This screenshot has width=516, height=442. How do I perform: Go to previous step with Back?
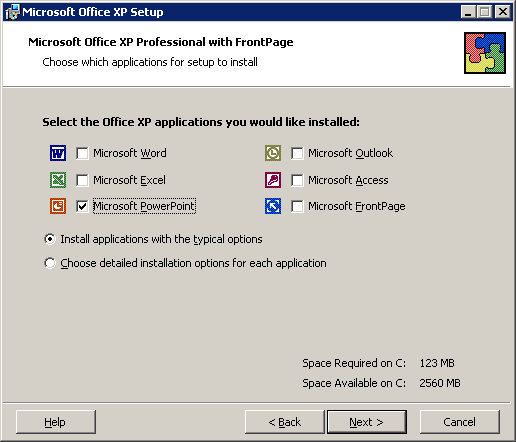tap(285, 422)
